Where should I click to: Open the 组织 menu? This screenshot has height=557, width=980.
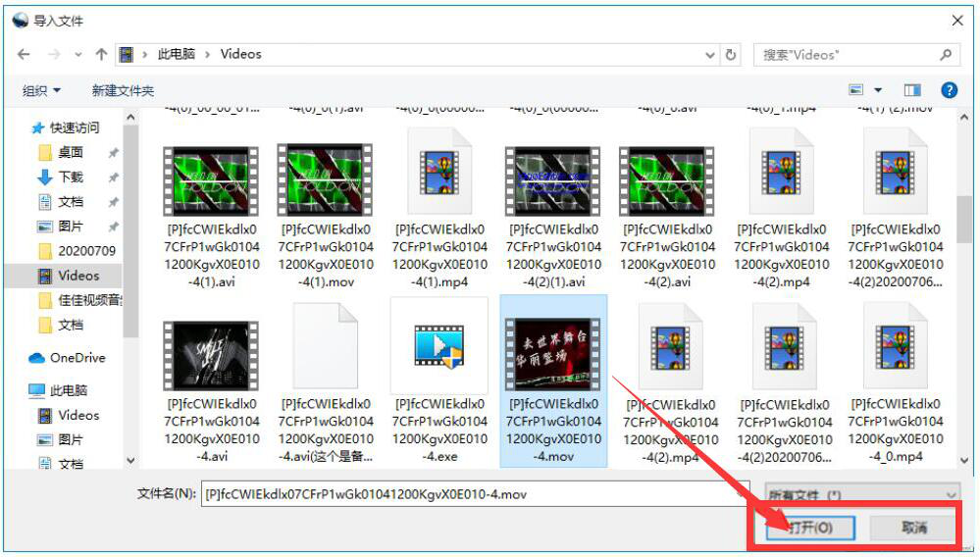[x=41, y=90]
